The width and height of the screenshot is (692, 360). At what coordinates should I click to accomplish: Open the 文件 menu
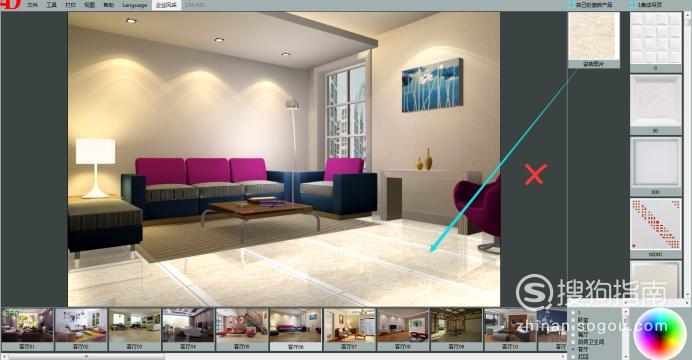[x=32, y=5]
